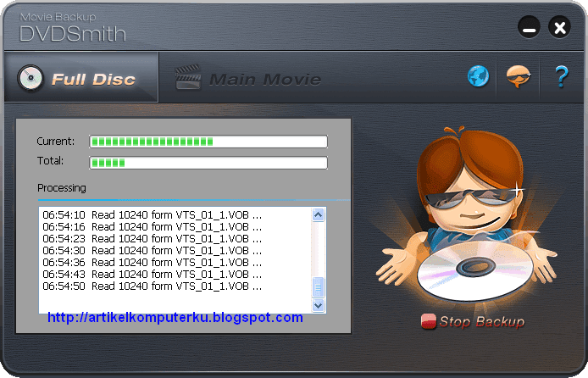Click the Stop Backup button
Screen dimensions: 588x378
click(473, 321)
